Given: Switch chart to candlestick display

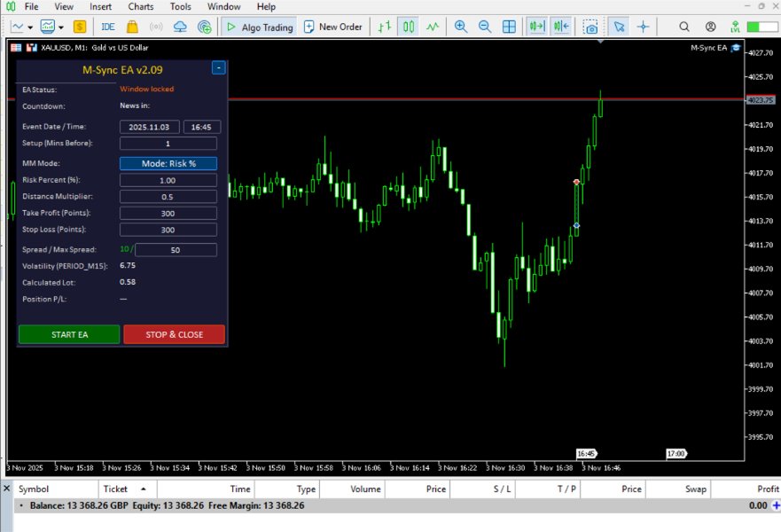Looking at the screenshot, I should click(x=408, y=27).
